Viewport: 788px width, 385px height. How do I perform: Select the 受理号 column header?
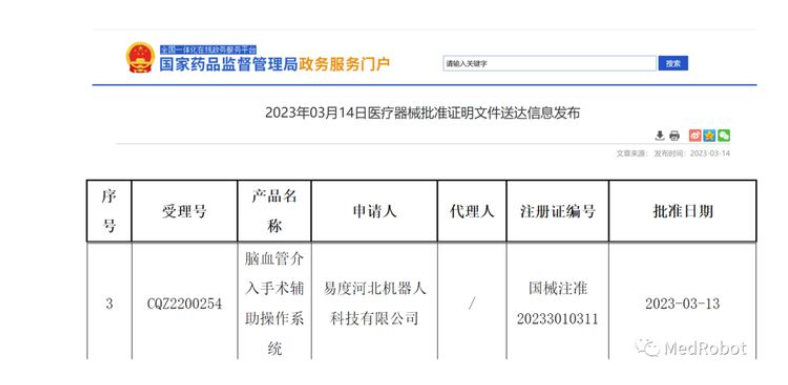(184, 212)
